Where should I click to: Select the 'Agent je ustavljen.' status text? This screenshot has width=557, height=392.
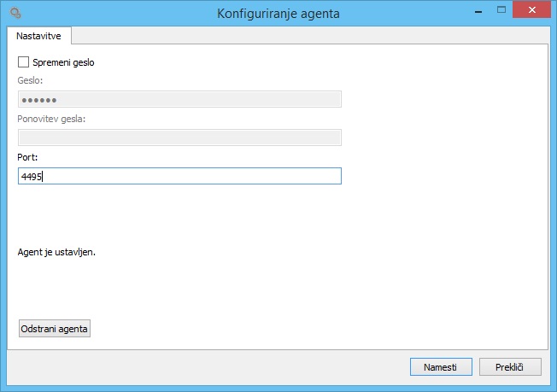[x=56, y=252]
